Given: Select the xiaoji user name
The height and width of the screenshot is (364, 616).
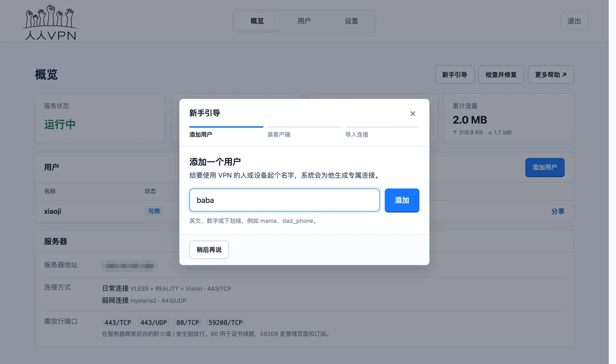Looking at the screenshot, I should click(x=53, y=211).
